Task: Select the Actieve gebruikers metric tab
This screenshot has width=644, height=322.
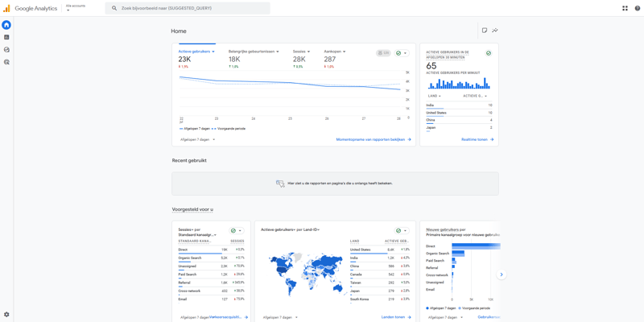Action: click(x=196, y=52)
